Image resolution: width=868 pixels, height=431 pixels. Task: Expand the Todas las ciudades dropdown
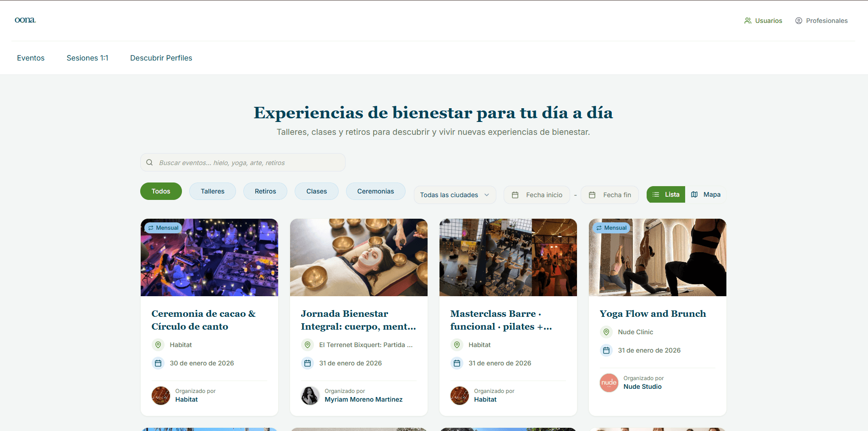(x=455, y=195)
